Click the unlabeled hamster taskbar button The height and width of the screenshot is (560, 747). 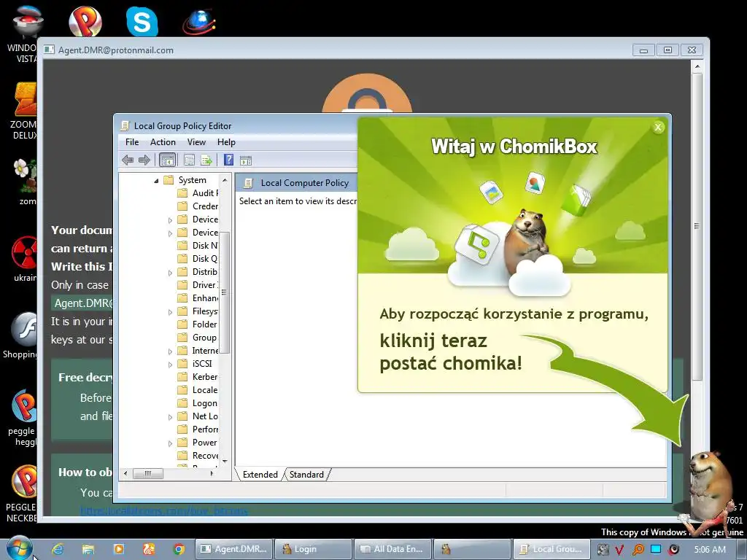click(472, 549)
